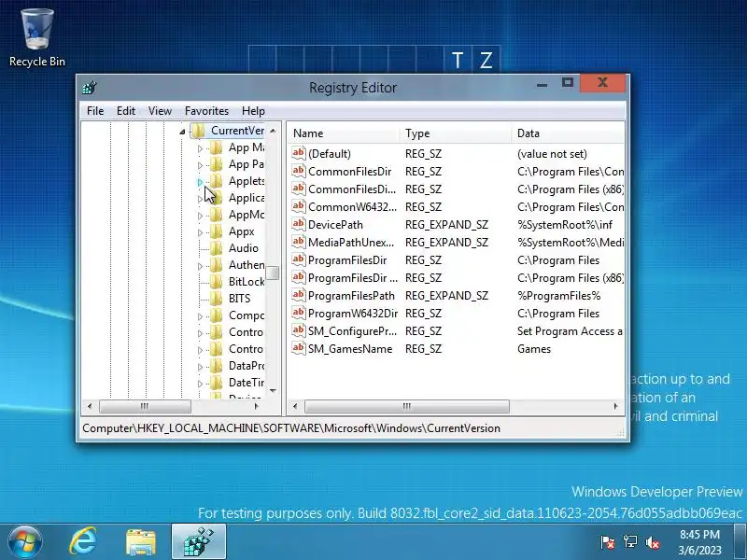
Task: Open the taskbar clock showing 8:45 PM
Action: [x=699, y=542]
